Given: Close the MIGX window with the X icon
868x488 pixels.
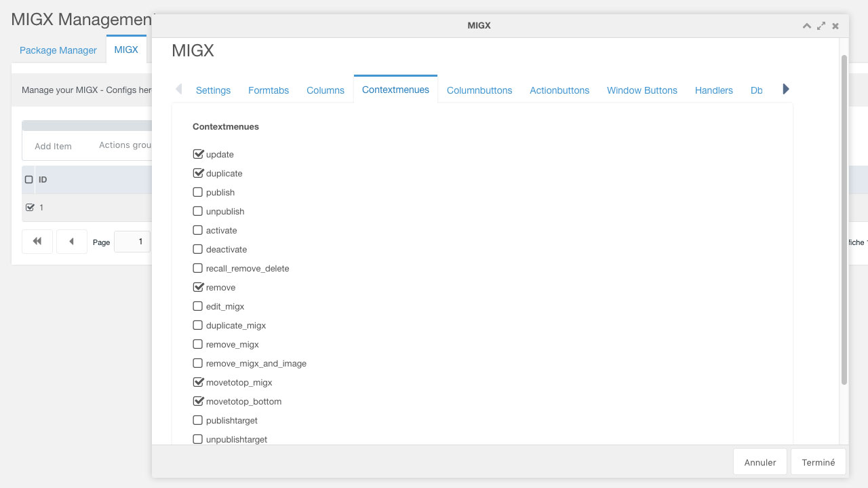Looking at the screenshot, I should point(835,26).
